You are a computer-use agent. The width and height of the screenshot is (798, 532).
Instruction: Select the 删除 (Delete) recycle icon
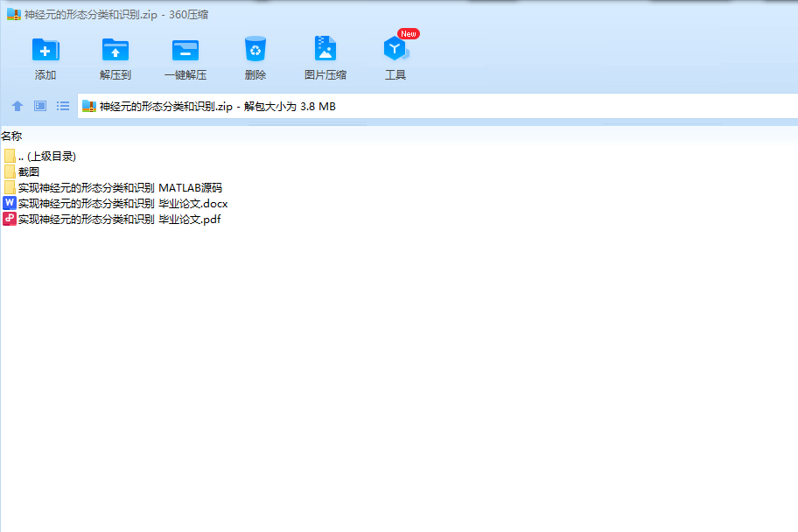[x=255, y=49]
